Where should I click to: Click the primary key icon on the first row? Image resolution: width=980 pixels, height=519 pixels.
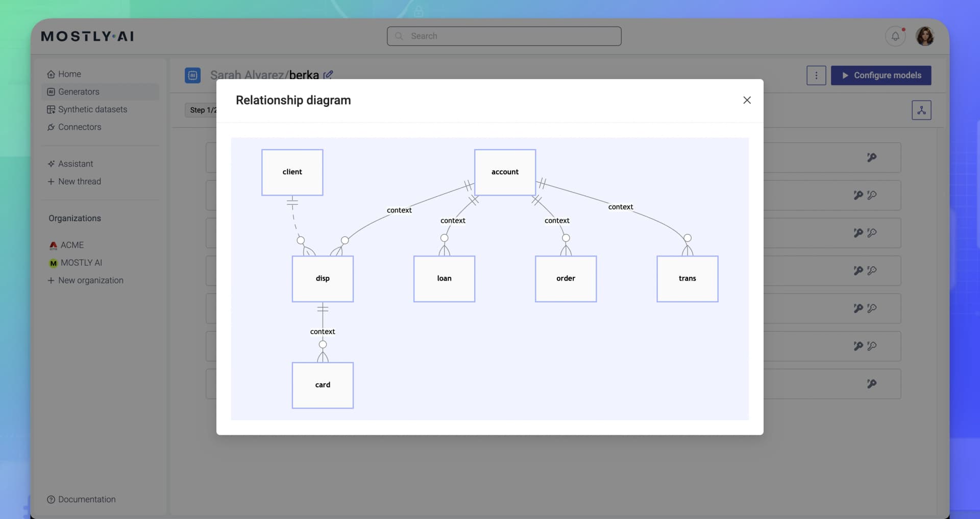[x=871, y=157]
